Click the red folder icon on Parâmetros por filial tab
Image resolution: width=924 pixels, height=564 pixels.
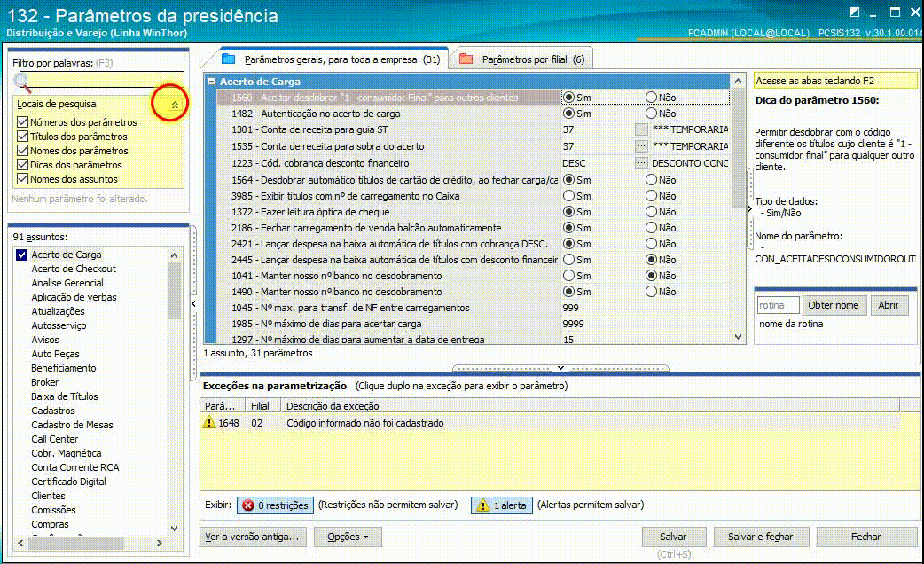(466, 59)
